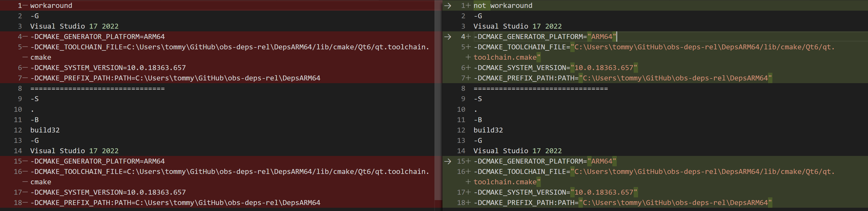
Task: Click "Visual Studio 17 2022" on original line 14
Action: [x=75, y=151]
